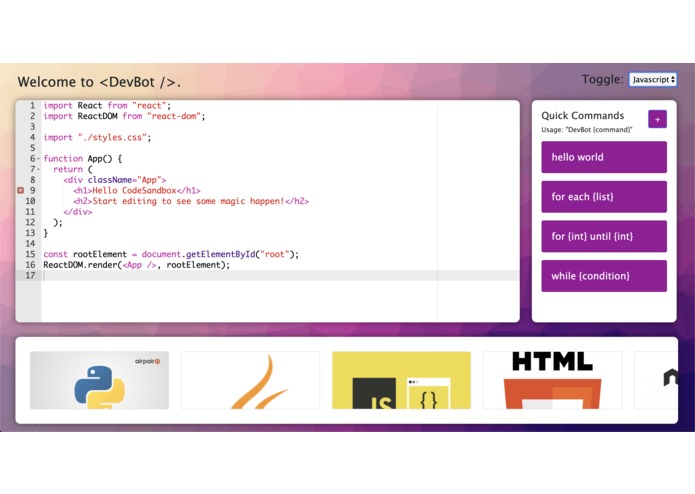Choose the HTML logo thumbnail
This screenshot has width=695, height=494.
[x=552, y=380]
